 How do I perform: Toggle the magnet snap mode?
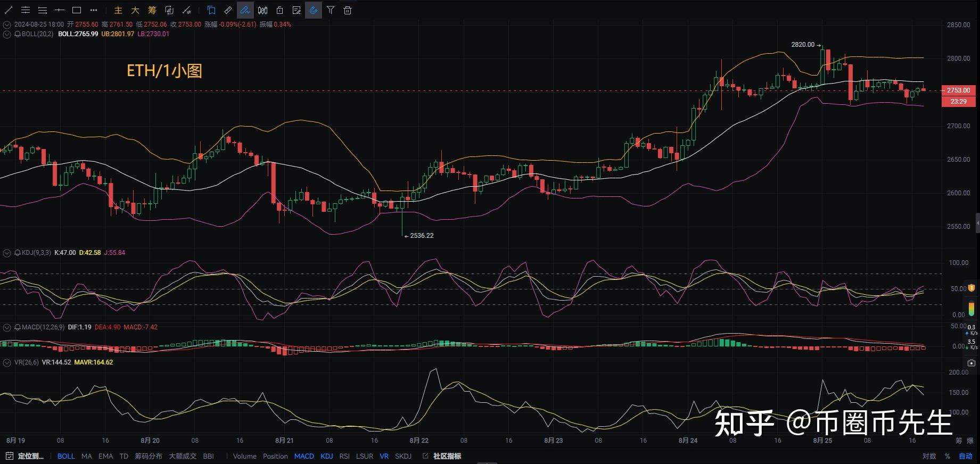click(314, 10)
